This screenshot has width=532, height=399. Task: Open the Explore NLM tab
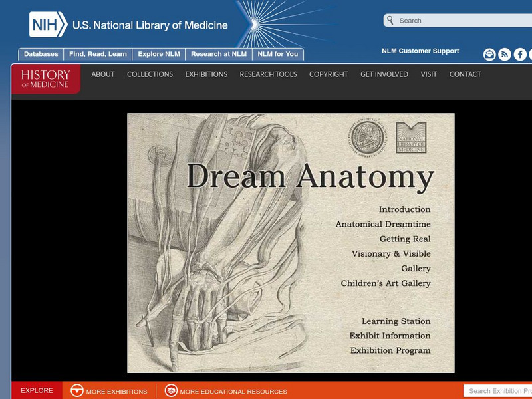(159, 55)
